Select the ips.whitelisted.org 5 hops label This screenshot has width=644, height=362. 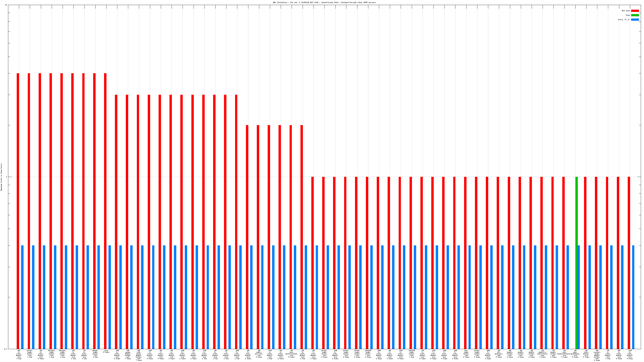291,354
